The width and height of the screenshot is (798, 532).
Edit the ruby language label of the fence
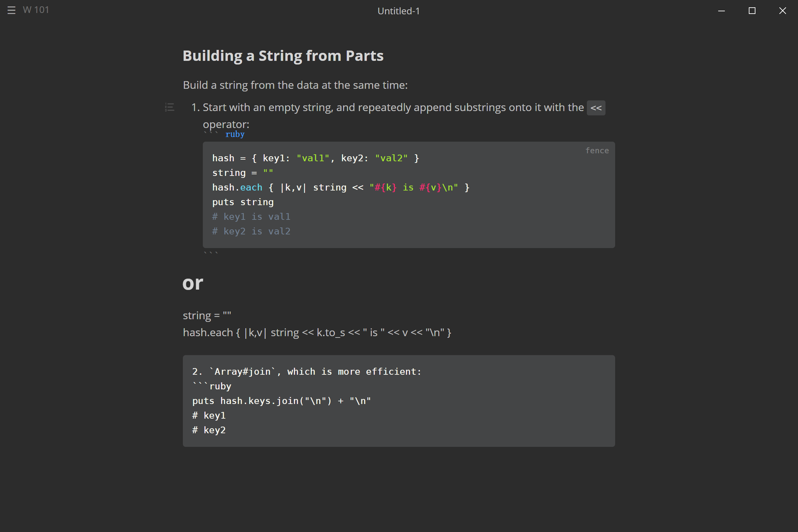235,134
